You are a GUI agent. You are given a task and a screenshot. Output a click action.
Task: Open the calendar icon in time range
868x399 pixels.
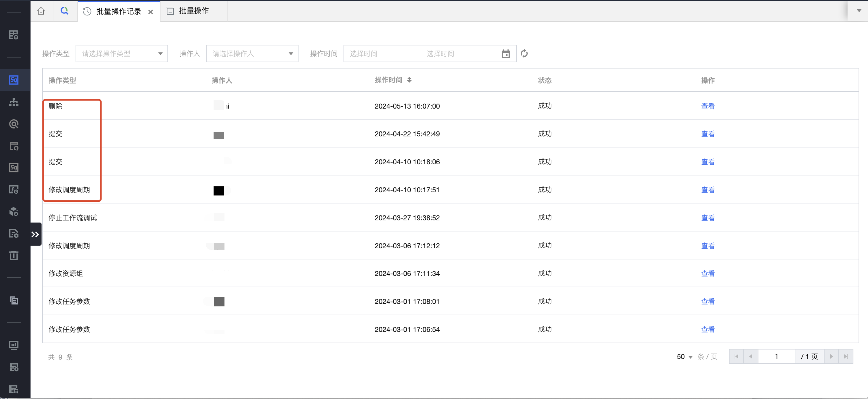tap(505, 54)
